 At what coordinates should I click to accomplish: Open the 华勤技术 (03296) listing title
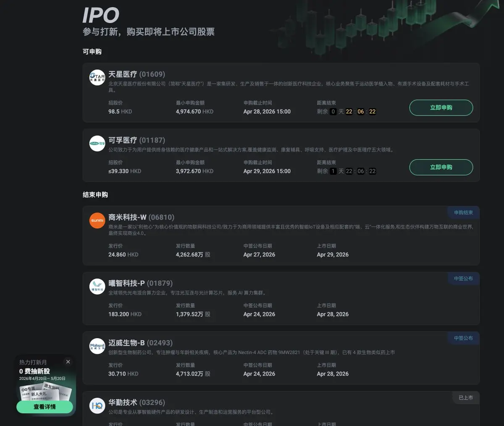pos(136,402)
